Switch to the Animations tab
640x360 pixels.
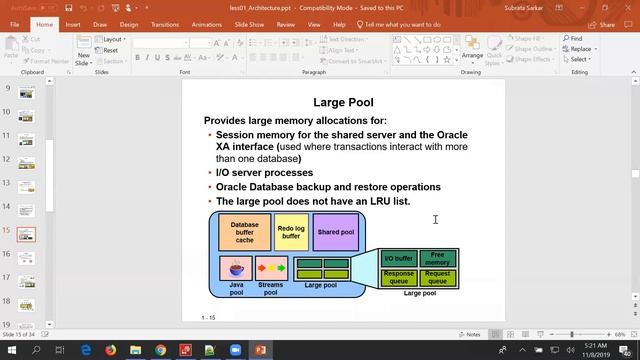coord(207,24)
